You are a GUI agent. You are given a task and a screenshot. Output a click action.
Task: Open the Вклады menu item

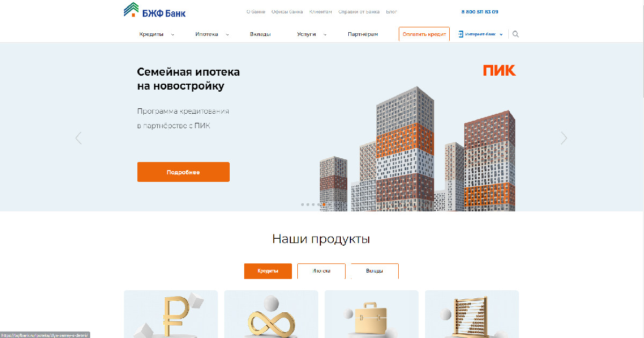[x=260, y=34]
